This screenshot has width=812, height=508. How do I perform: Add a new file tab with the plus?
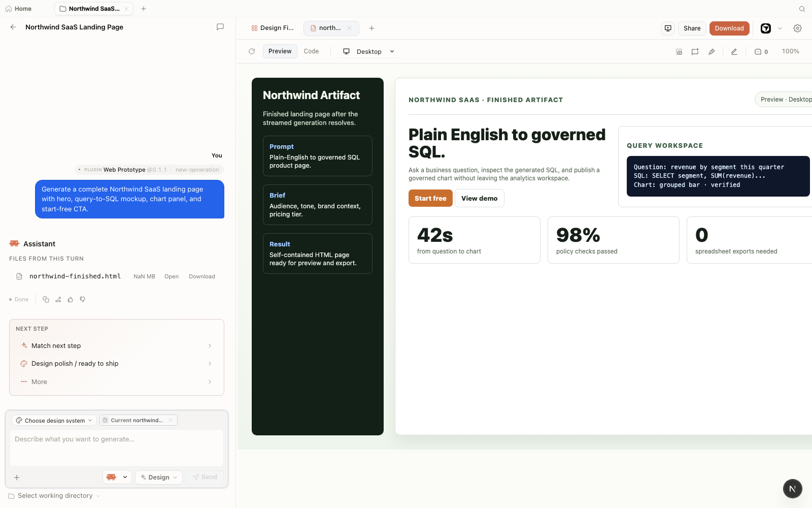point(371,28)
